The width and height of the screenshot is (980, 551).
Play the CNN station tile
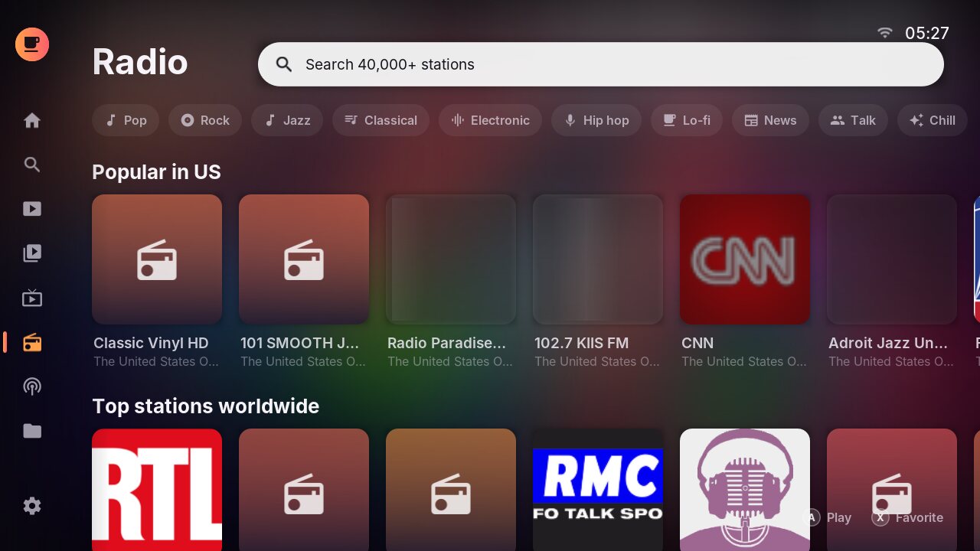pos(745,259)
